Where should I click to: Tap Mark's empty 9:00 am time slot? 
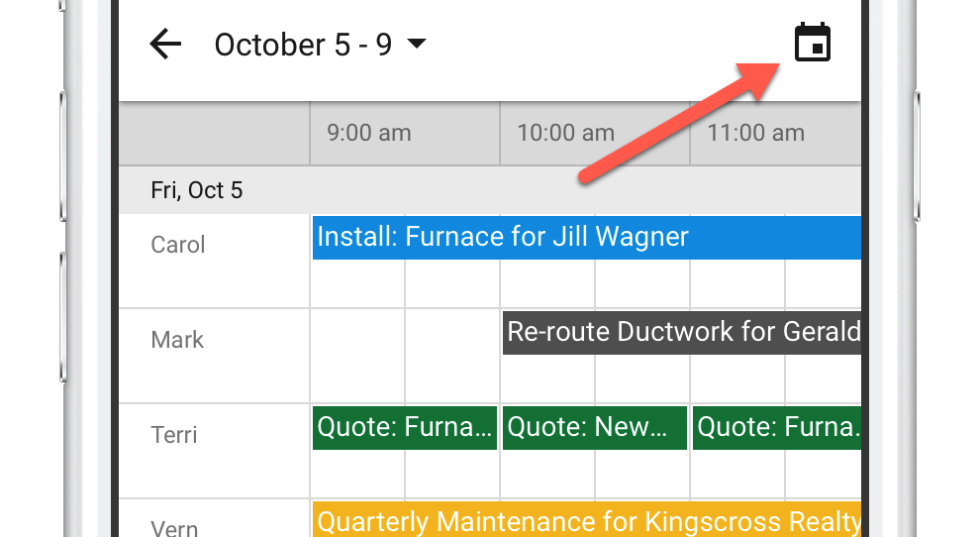pos(357,356)
